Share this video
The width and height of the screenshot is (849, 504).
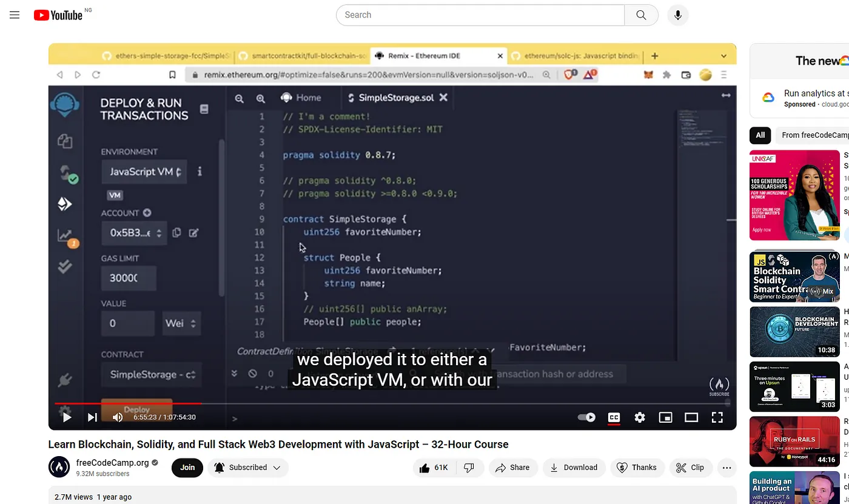tap(512, 468)
